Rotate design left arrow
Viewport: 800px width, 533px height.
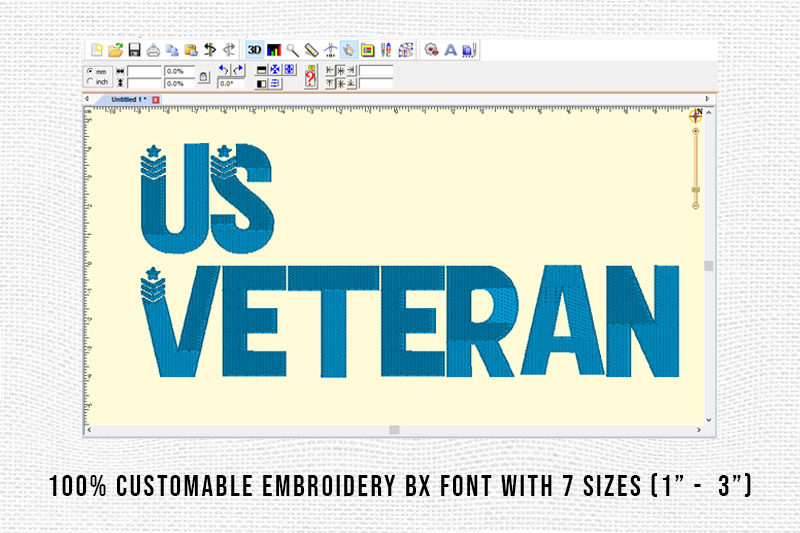tap(223, 70)
